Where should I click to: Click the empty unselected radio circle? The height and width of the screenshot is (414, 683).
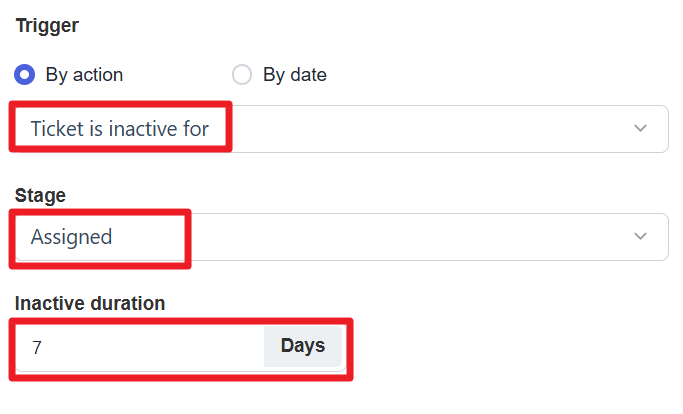click(x=241, y=75)
